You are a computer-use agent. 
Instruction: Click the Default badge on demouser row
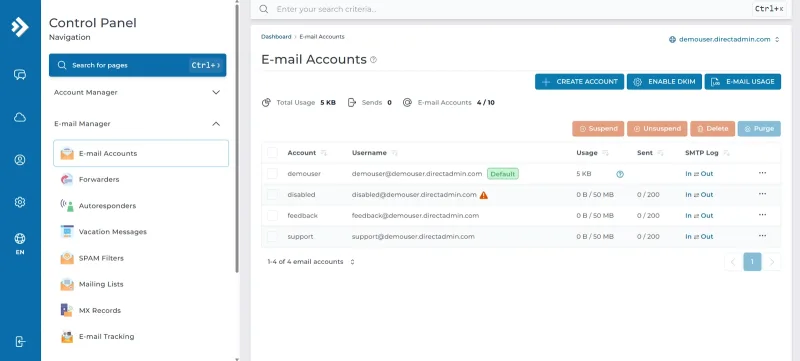tap(503, 174)
